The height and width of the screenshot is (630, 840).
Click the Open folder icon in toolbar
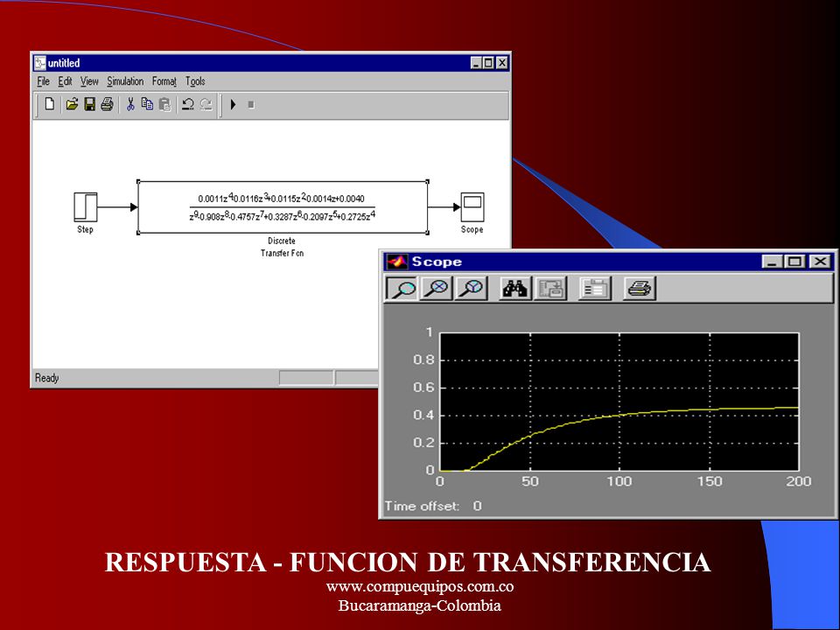(x=71, y=104)
